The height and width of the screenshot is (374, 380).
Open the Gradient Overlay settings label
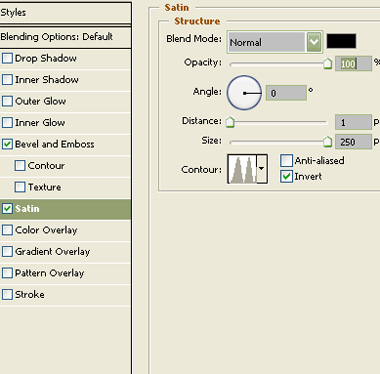[53, 251]
